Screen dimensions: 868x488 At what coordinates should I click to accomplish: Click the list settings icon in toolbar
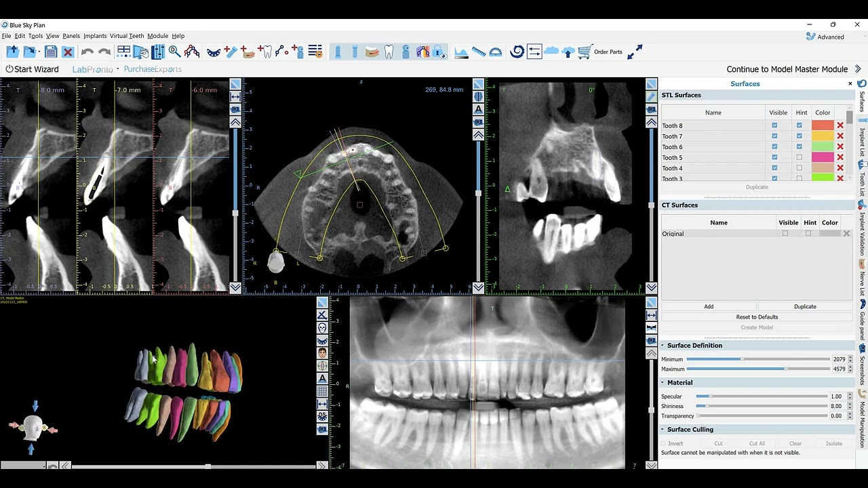click(x=315, y=52)
